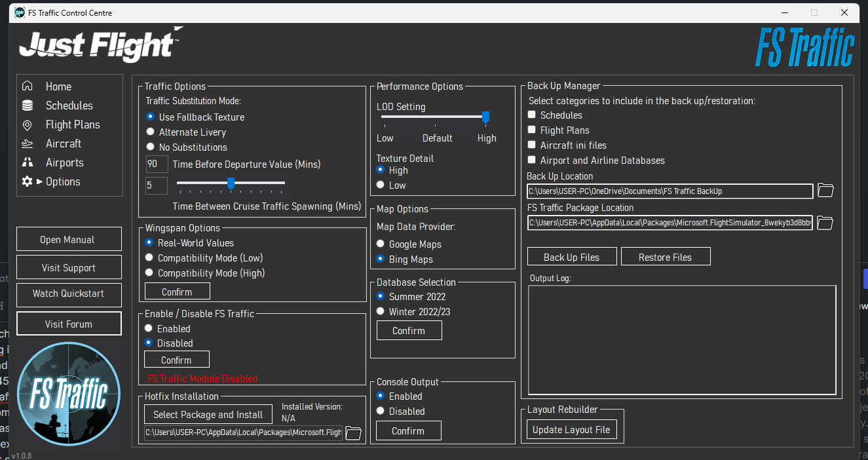
Task: Select Compatibility Mode (Low) wingspan option
Action: pos(149,258)
